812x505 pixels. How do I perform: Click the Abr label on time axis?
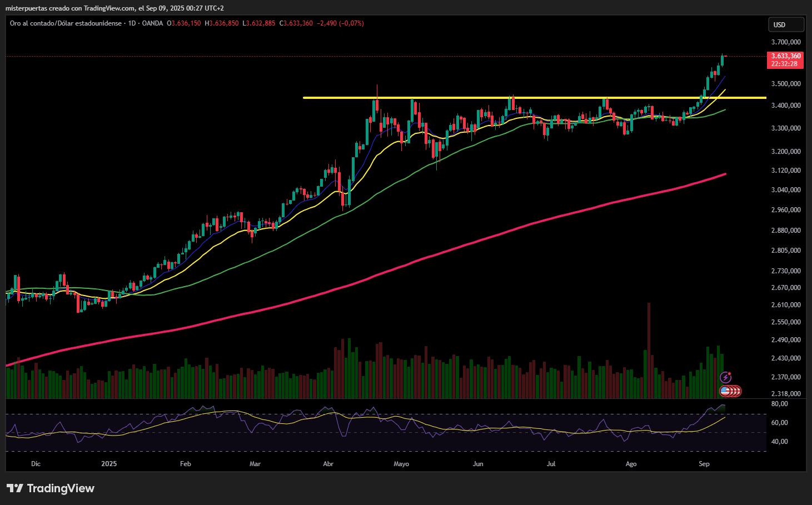tap(328, 464)
